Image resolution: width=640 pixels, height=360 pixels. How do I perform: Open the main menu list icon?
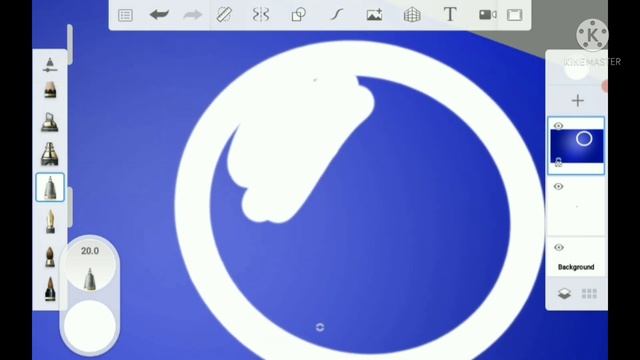(125, 15)
